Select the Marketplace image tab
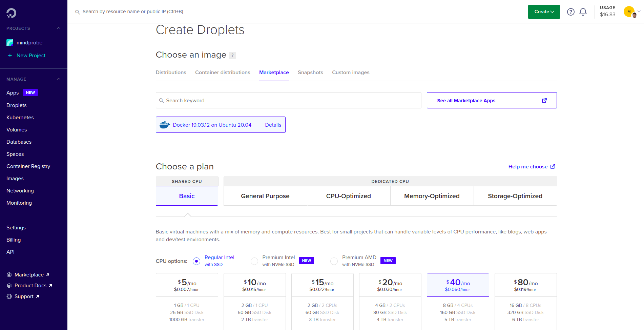The width and height of the screenshot is (644, 330). point(274,73)
